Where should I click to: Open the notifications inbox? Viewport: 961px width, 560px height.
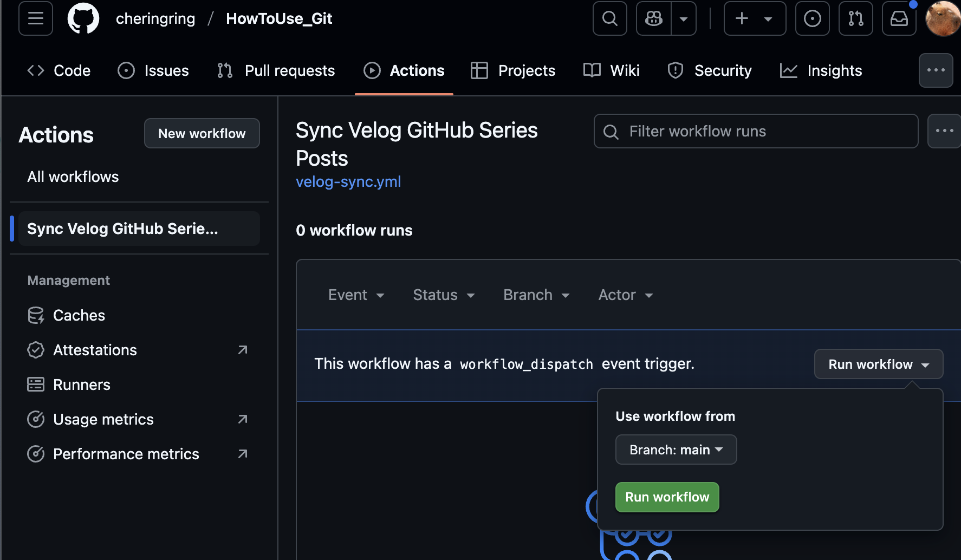point(899,18)
